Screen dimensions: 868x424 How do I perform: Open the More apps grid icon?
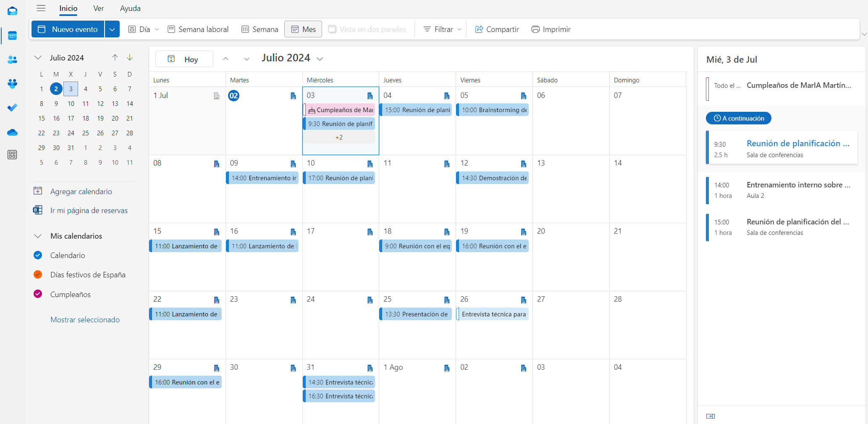(x=12, y=155)
